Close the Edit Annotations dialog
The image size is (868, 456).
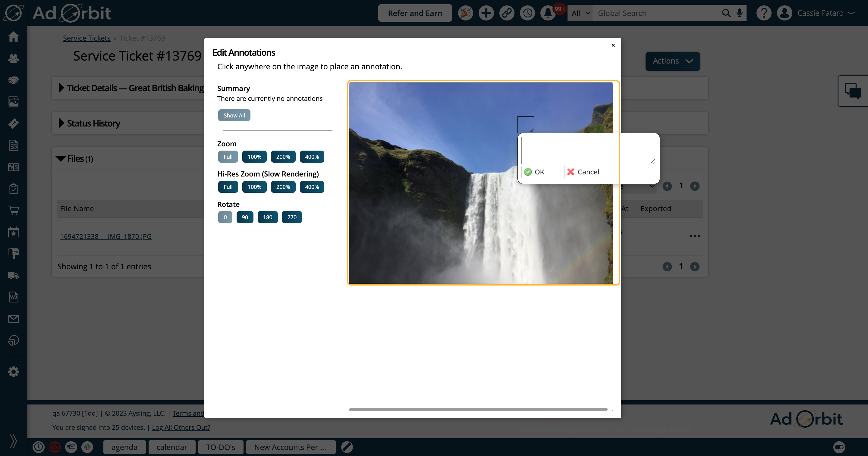pos(613,45)
